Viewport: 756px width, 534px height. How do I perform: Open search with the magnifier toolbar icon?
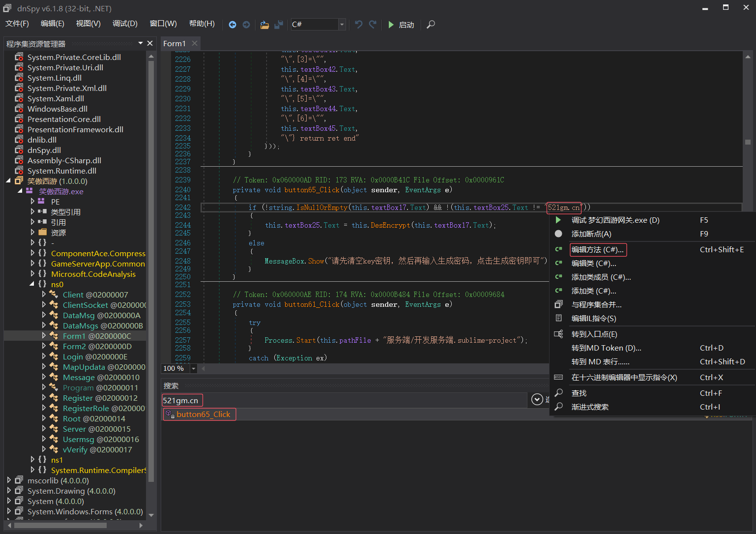[431, 25]
